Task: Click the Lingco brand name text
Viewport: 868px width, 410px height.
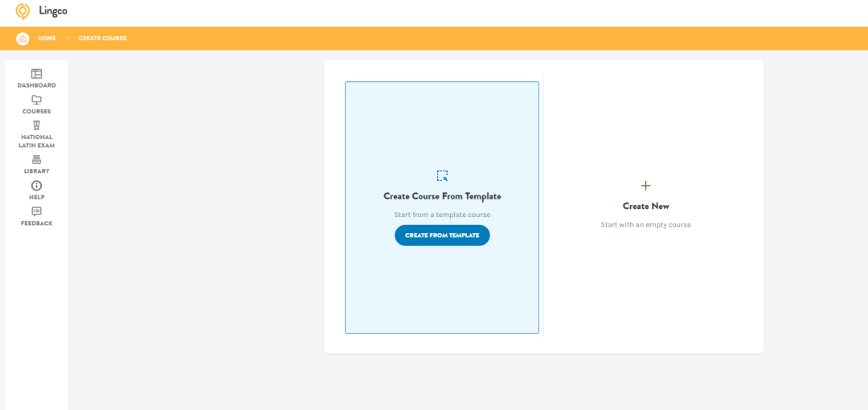Action: point(53,11)
